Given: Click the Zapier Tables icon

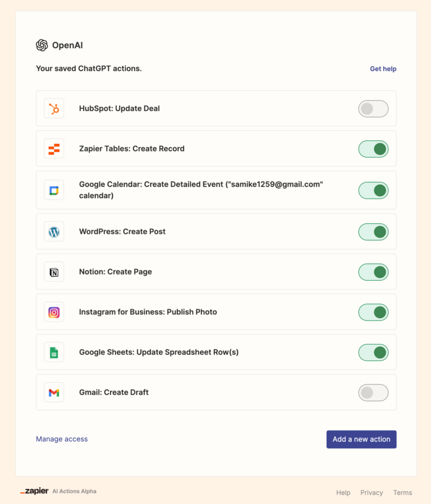Looking at the screenshot, I should coord(54,149).
